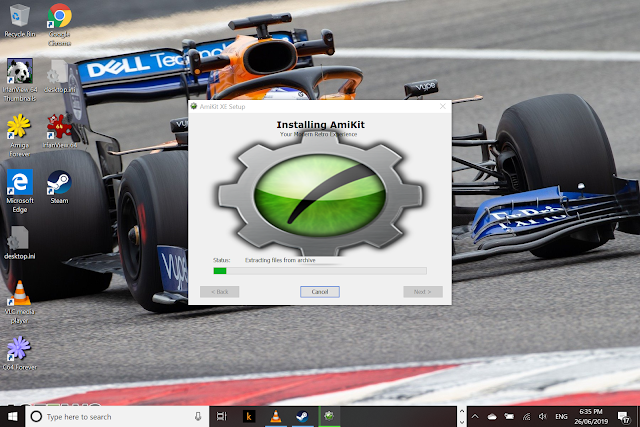Viewport: 640px width, 427px height.
Task: Click the Extracting files from archive status text
Action: click(x=280, y=260)
